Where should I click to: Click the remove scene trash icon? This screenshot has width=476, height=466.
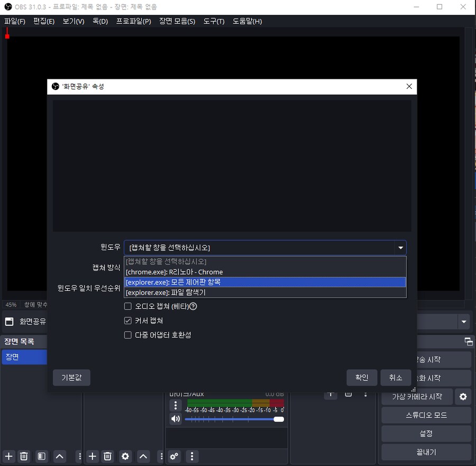[24, 456]
